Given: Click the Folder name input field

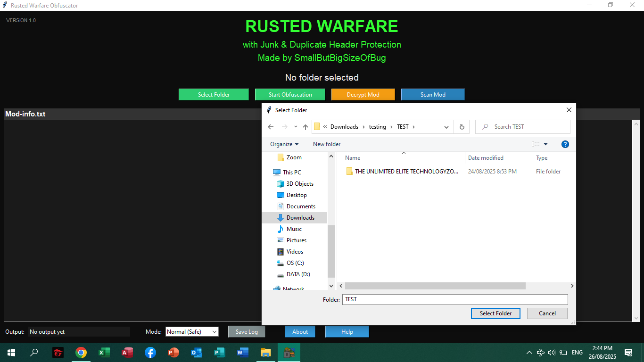Looking at the screenshot, I should (455, 299).
